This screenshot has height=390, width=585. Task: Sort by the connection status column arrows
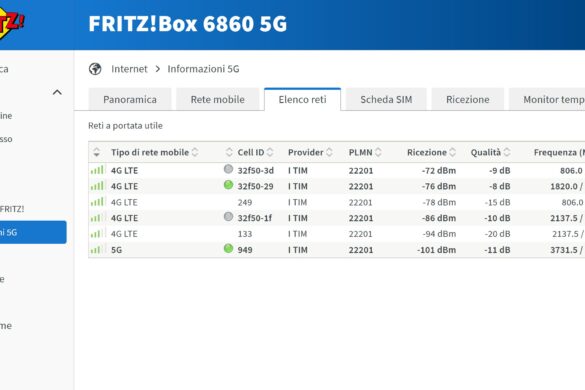(x=229, y=152)
